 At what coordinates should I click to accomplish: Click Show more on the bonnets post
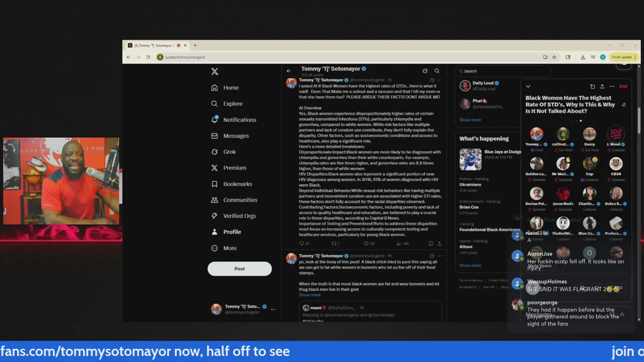[x=309, y=295]
